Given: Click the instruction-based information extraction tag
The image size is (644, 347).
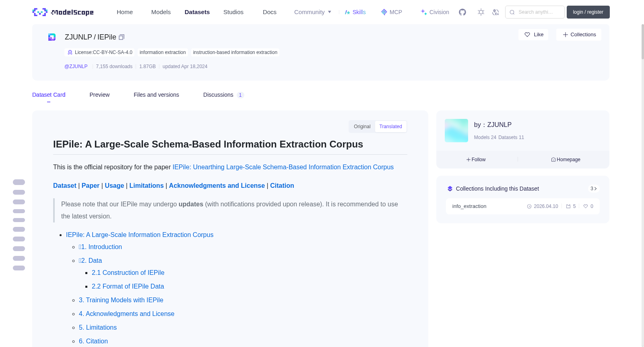Looking at the screenshot, I should (x=235, y=52).
